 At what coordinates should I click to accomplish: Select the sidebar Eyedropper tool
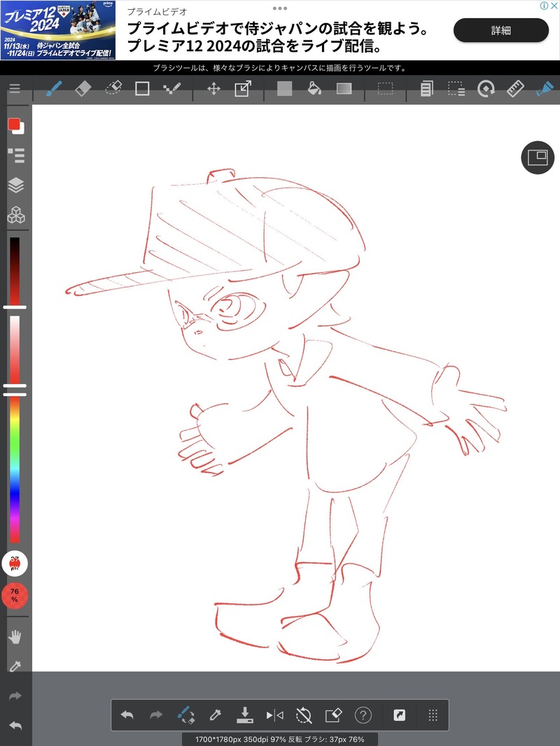[x=15, y=666]
